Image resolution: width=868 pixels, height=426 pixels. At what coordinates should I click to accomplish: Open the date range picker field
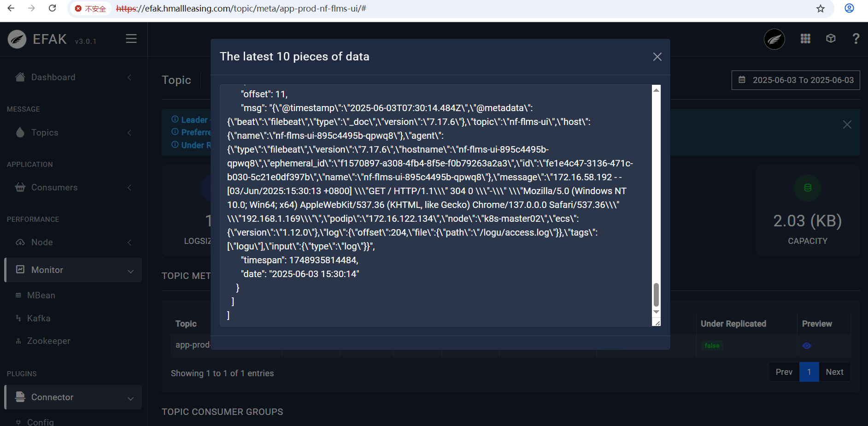(x=796, y=80)
